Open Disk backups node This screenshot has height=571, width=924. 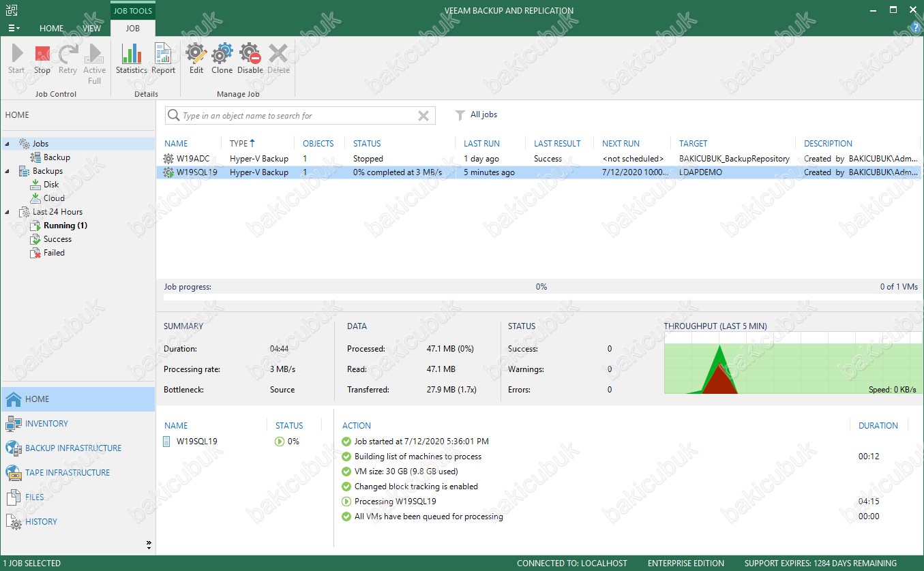[51, 185]
